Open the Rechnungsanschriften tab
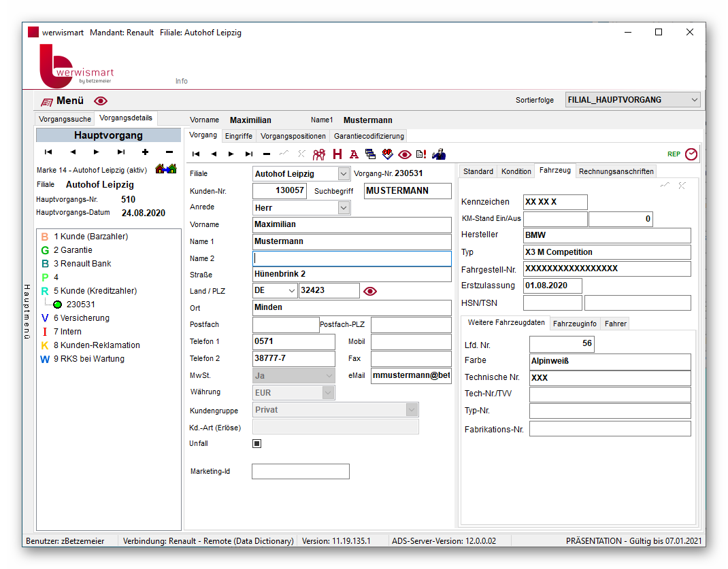 click(x=616, y=171)
